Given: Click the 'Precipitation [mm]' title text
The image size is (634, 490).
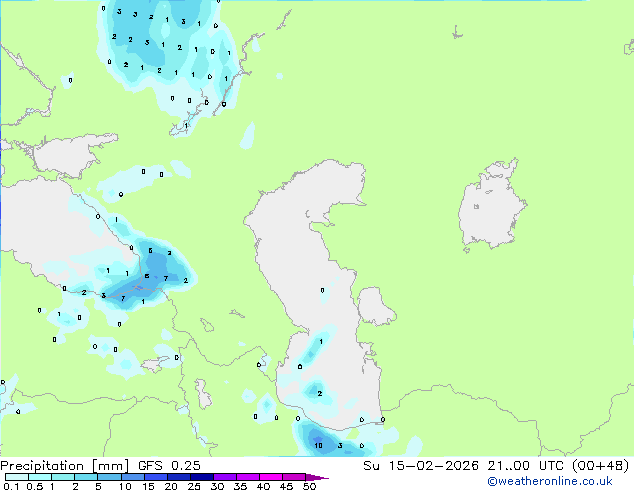Looking at the screenshot, I should pos(64,466).
